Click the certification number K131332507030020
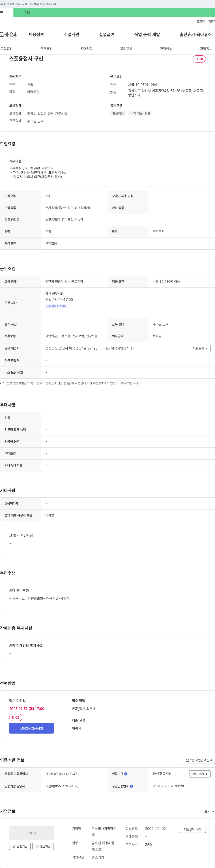Viewport: 215px width, 868px height. tap(168, 786)
